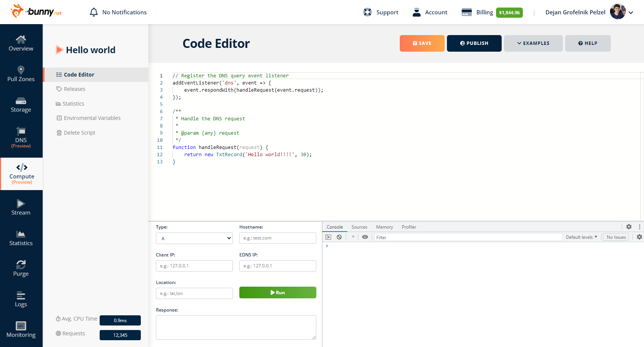Click the Publish button

pos(474,43)
